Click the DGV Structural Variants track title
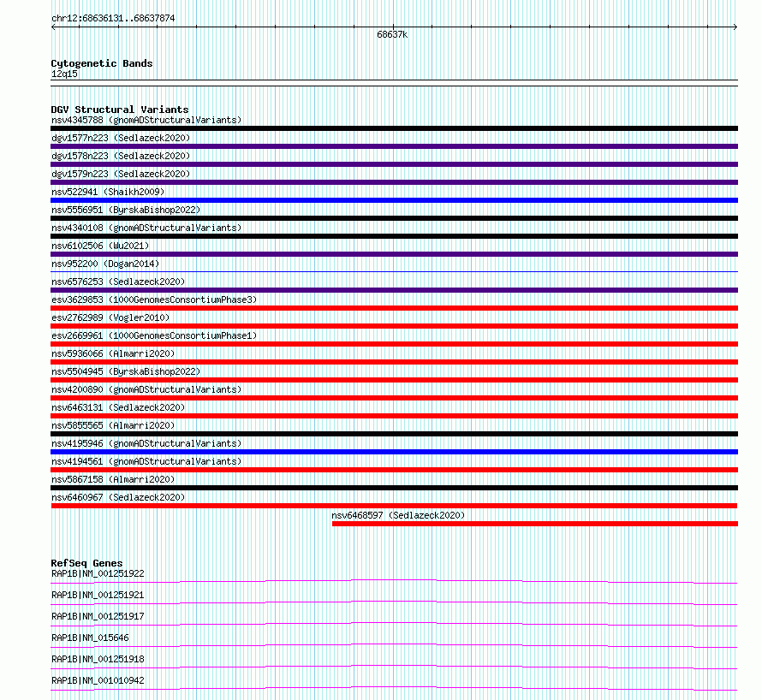Image resolution: width=762 pixels, height=700 pixels. (x=120, y=110)
